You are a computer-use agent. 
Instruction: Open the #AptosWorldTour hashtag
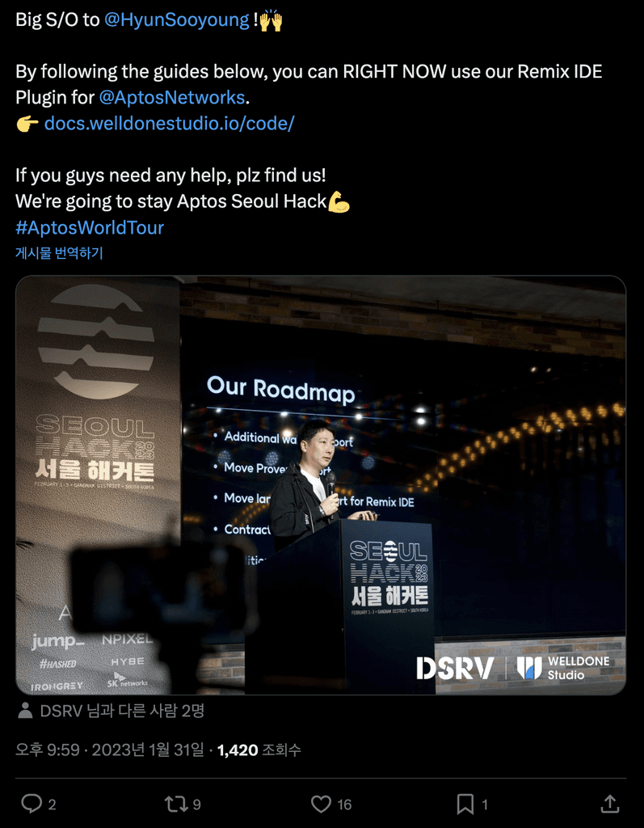(90, 227)
